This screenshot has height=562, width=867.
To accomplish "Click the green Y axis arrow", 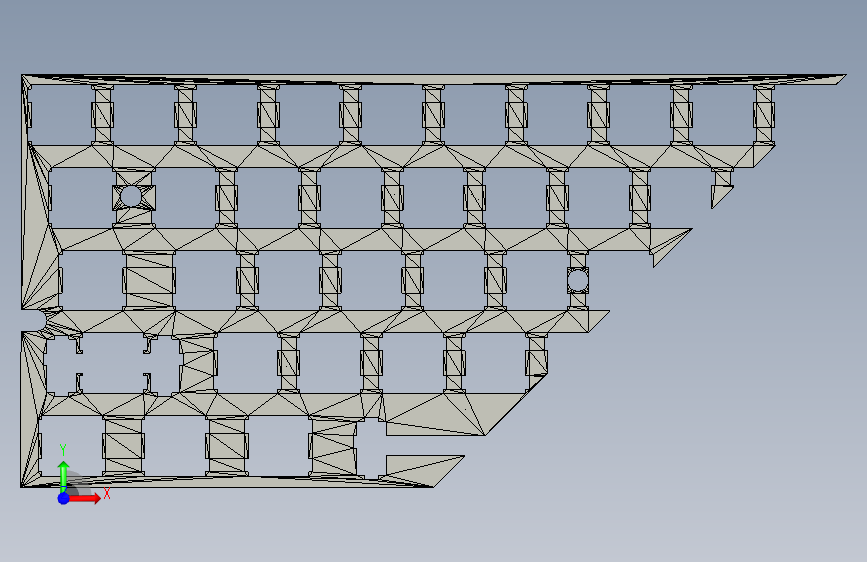I will point(64,476).
